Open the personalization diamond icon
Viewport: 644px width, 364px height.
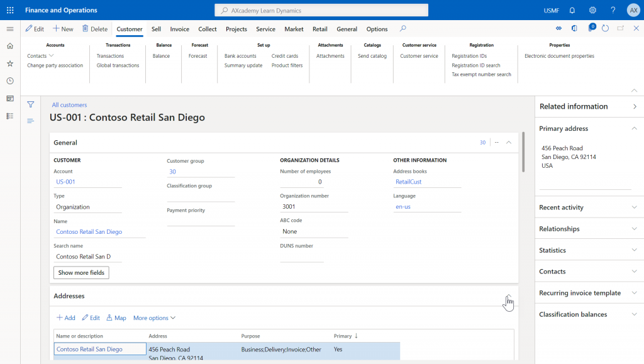[x=558, y=28]
